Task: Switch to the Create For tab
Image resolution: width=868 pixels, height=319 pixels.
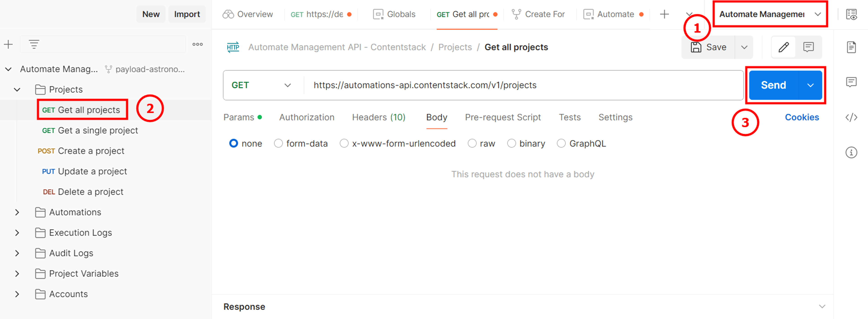Action: coord(538,14)
